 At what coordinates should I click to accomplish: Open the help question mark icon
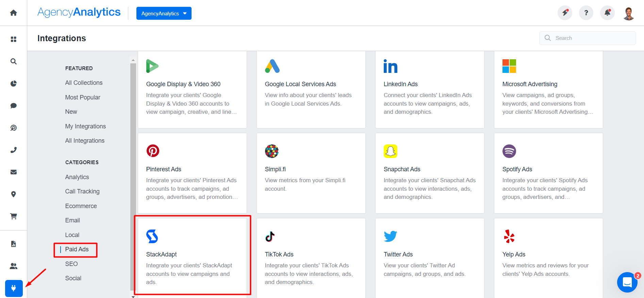point(586,13)
